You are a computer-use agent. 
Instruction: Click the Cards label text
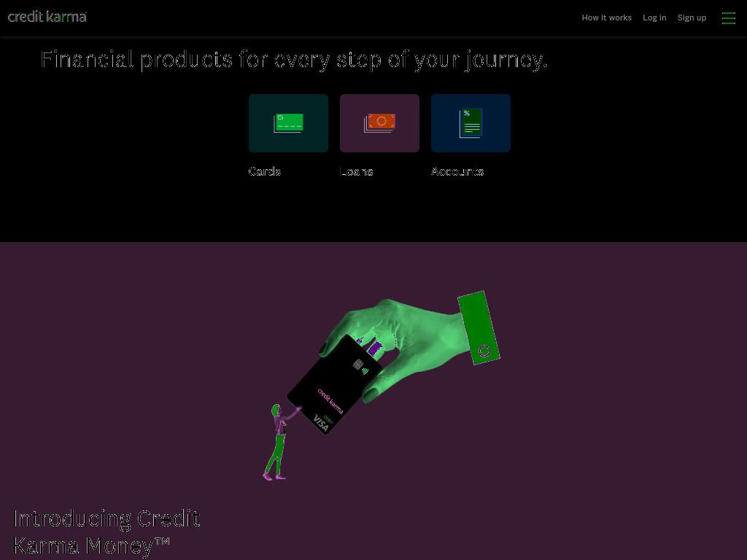click(265, 171)
